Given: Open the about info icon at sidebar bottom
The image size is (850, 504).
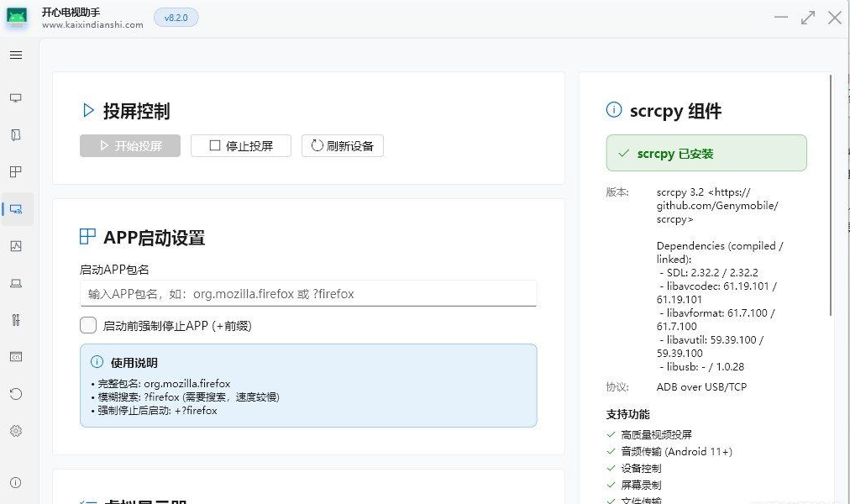Looking at the screenshot, I should point(16,482).
